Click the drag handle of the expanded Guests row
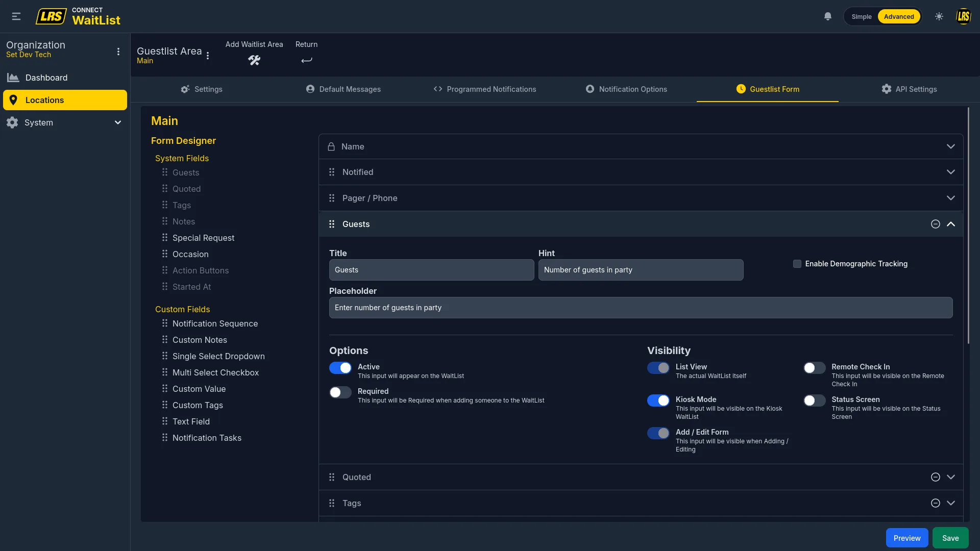This screenshot has width=980, height=551. pyautogui.click(x=332, y=224)
